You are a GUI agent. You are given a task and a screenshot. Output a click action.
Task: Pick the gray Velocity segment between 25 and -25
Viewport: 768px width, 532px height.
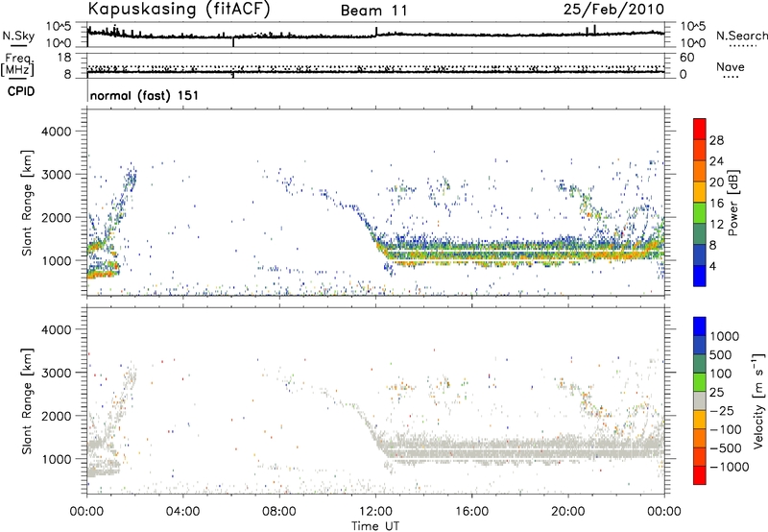point(700,400)
